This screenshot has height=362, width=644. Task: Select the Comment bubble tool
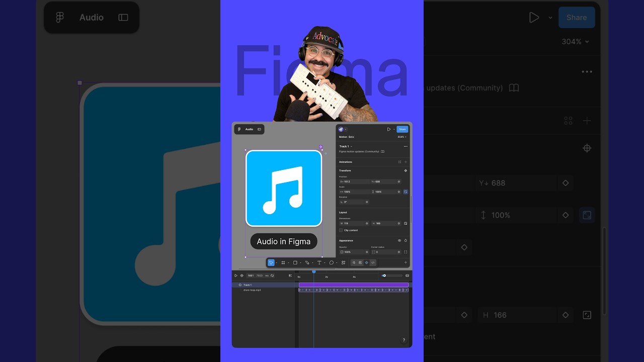pyautogui.click(x=332, y=262)
